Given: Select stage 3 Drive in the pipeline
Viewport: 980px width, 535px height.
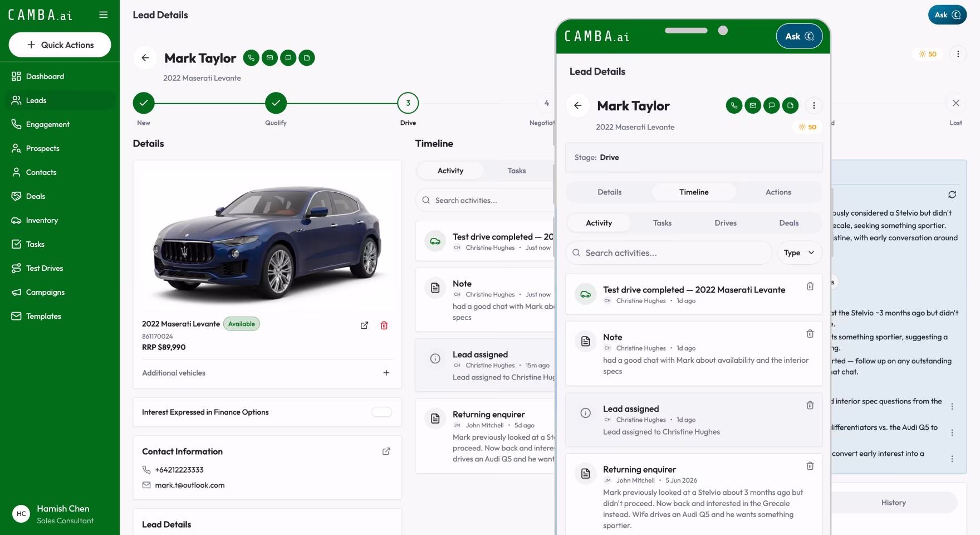Looking at the screenshot, I should point(408,103).
